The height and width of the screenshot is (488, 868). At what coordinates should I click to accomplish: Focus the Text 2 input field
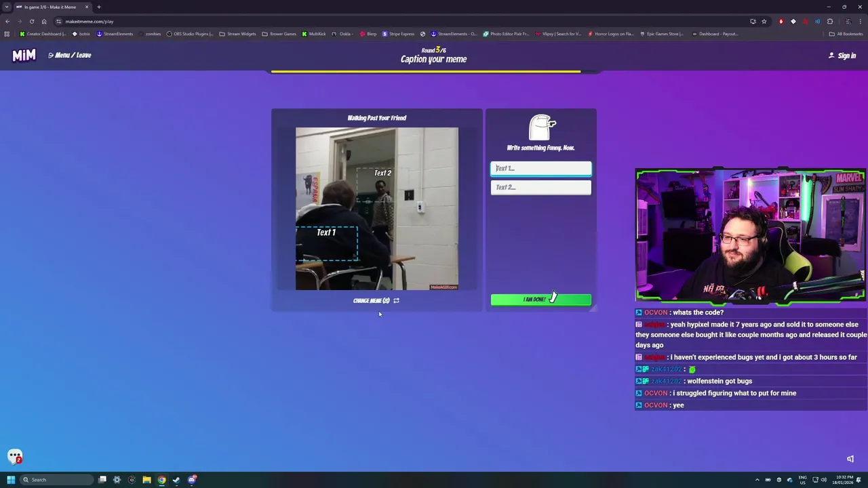coord(541,188)
